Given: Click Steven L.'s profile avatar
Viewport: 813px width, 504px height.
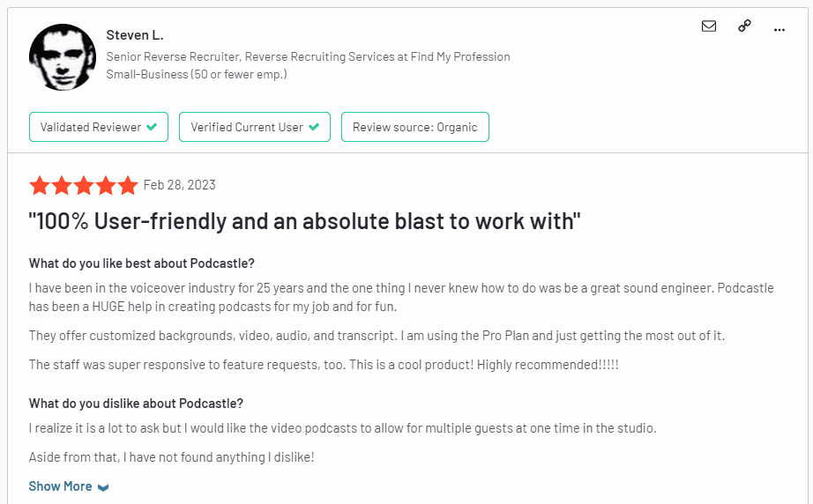Looking at the screenshot, I should (x=63, y=57).
